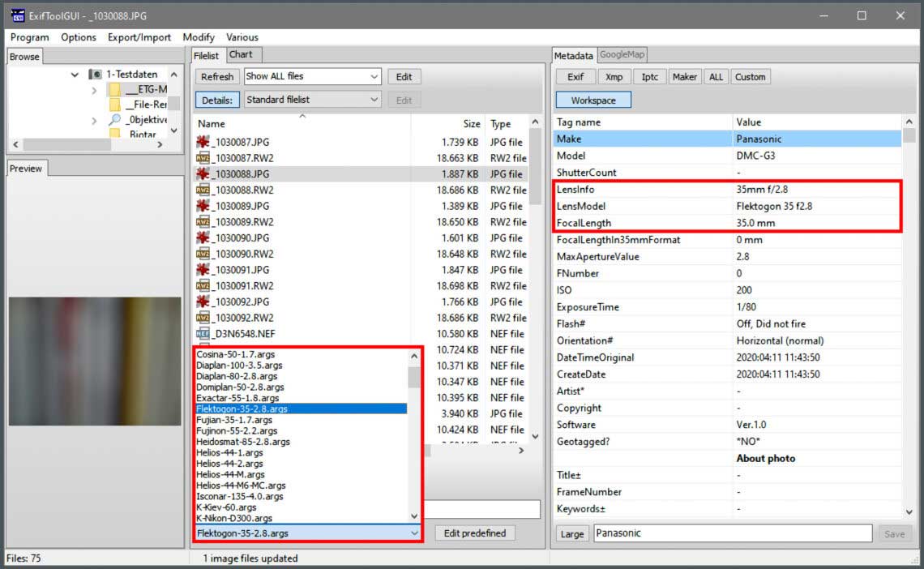Switch to the GoogleMap tab
This screenshot has height=569, width=924.
(622, 55)
